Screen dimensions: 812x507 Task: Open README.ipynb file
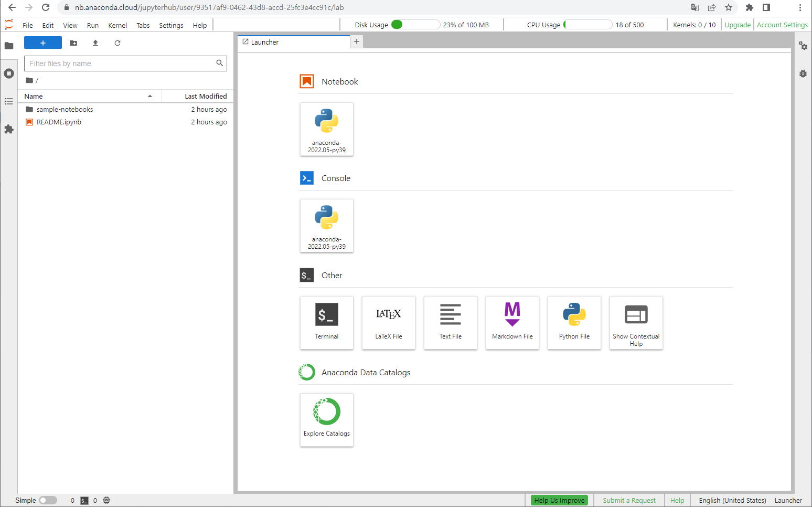[126, 122]
